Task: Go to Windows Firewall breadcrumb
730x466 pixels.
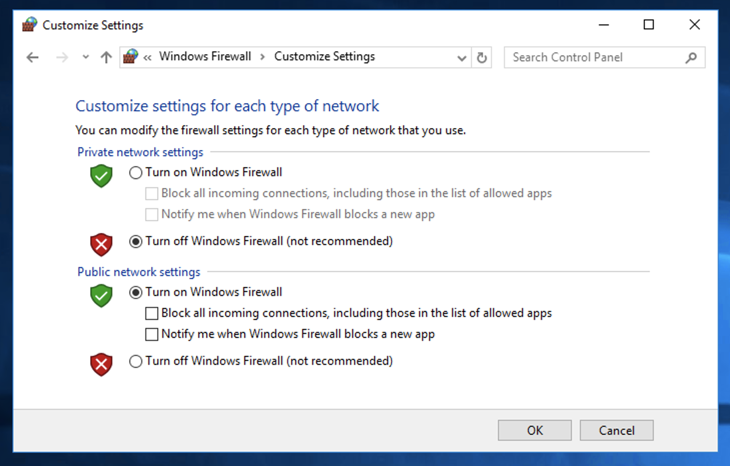Action: coord(205,57)
